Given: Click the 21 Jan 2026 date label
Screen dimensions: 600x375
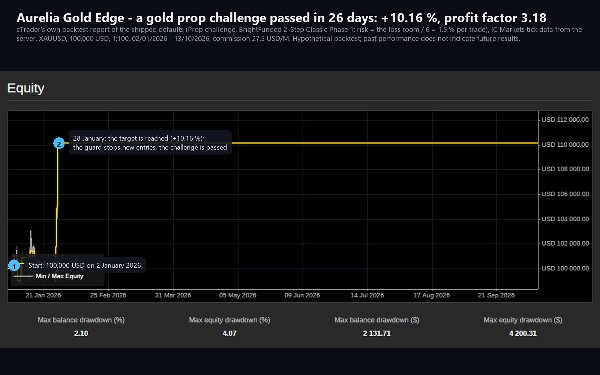Looking at the screenshot, I should [43, 295].
